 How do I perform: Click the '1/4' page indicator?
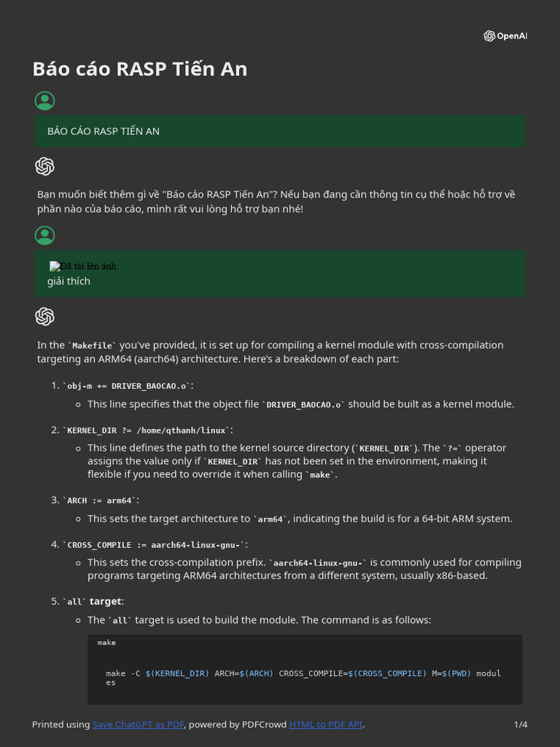520,724
